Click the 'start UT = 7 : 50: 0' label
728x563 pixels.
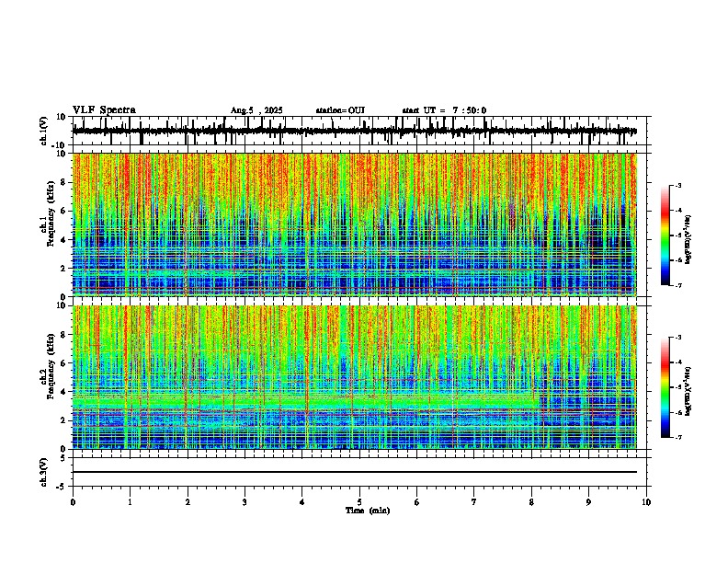click(x=444, y=110)
